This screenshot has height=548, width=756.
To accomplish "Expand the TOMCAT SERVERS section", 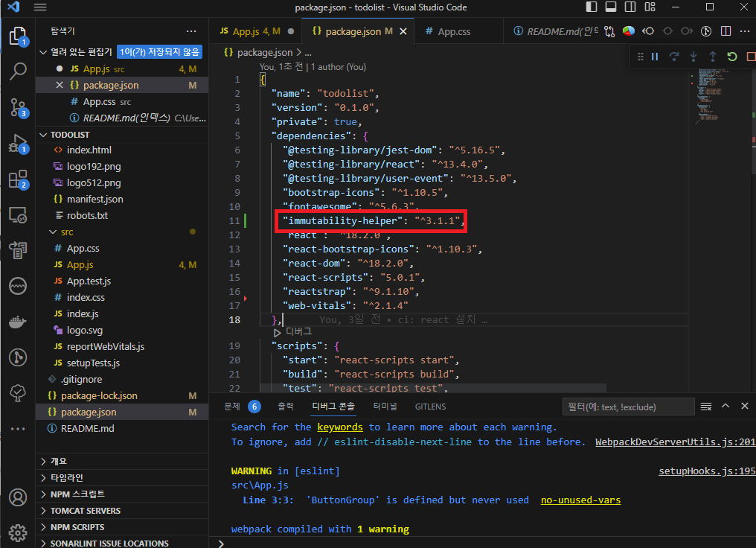I will click(x=123, y=510).
